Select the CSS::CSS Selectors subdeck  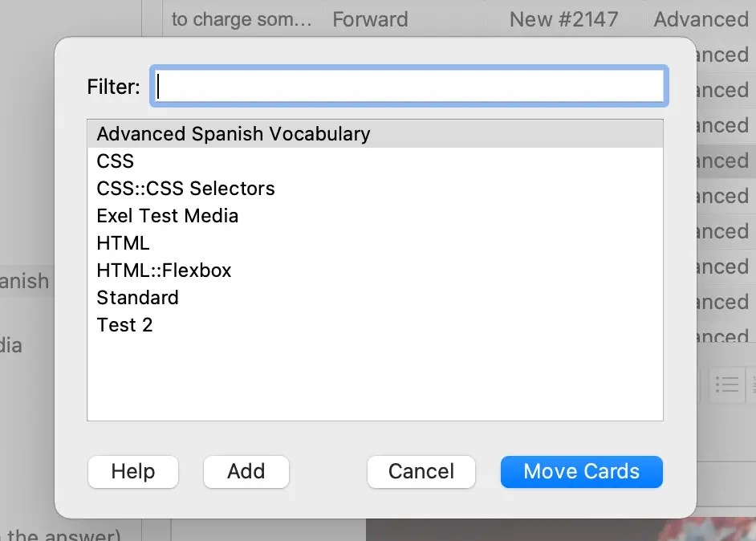[185, 189]
